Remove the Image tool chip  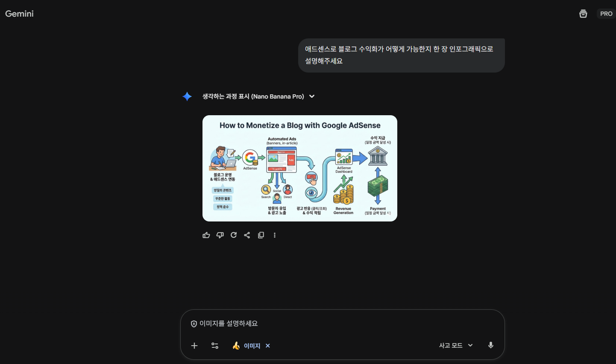point(268,346)
